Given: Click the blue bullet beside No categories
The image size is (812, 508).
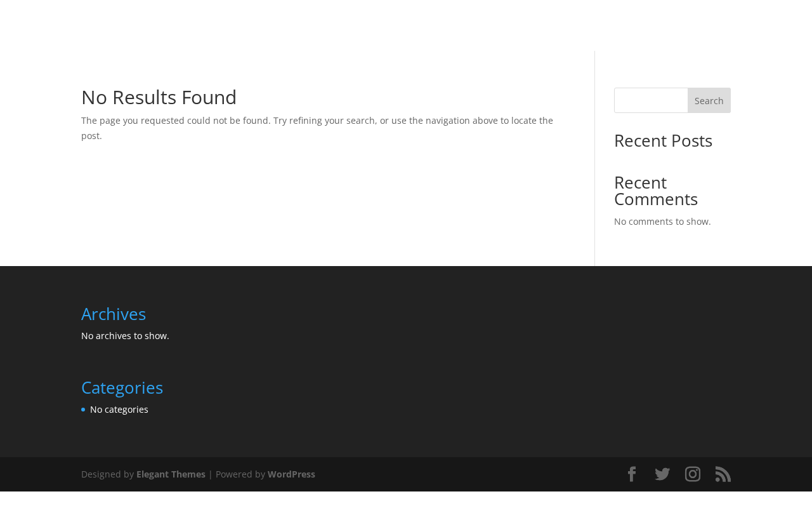Looking at the screenshot, I should coord(83,410).
